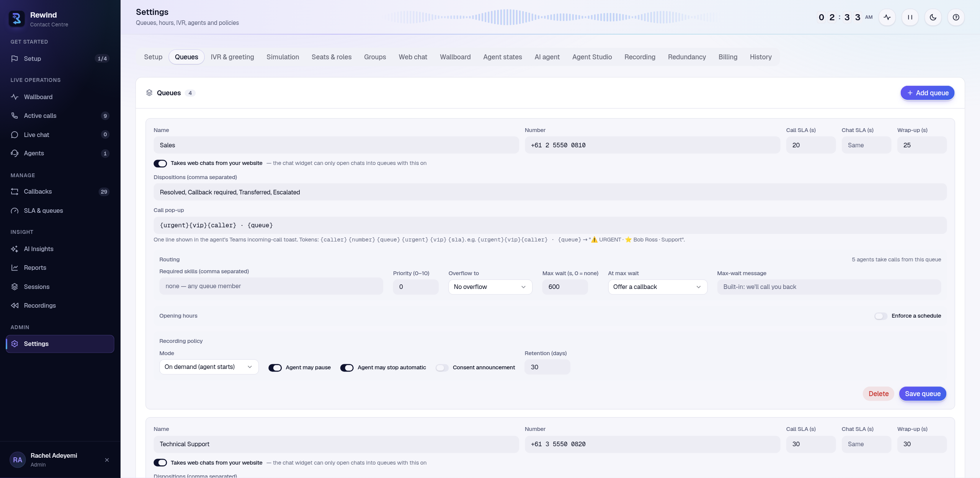Open Active calls via phone icon

[x=15, y=116]
